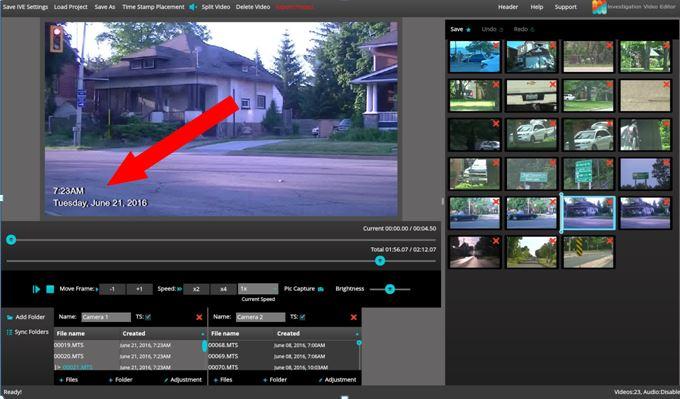
Task: Click the Camera 1 file list scrollbar thumb
Action: coord(204,346)
